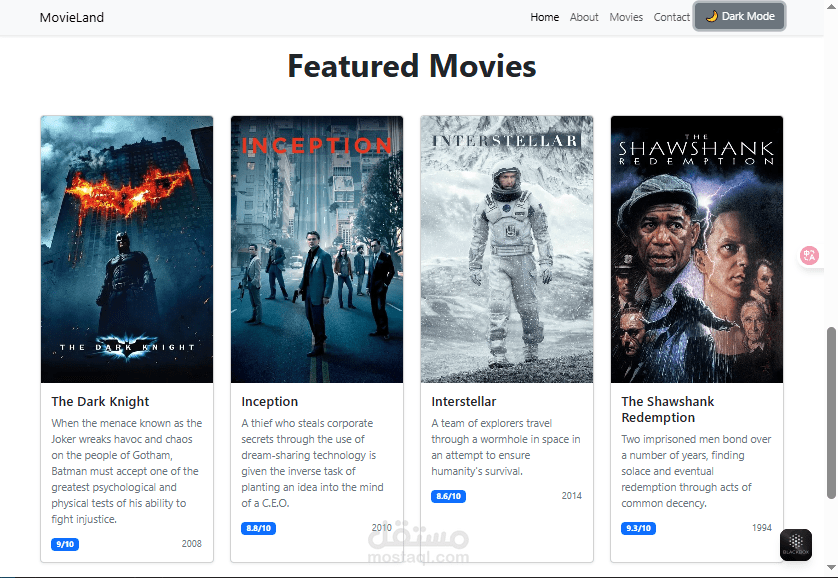Click The Dark Knight card title

[x=100, y=402]
